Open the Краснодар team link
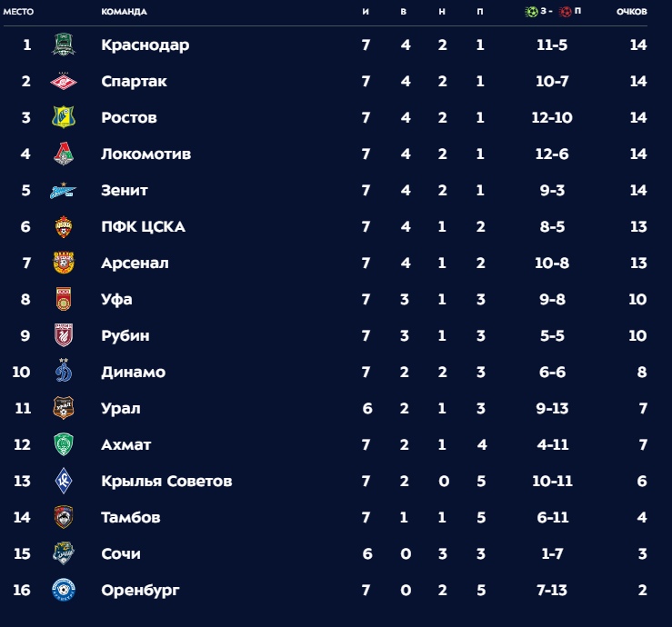672x627 pixels. pyautogui.click(x=145, y=45)
